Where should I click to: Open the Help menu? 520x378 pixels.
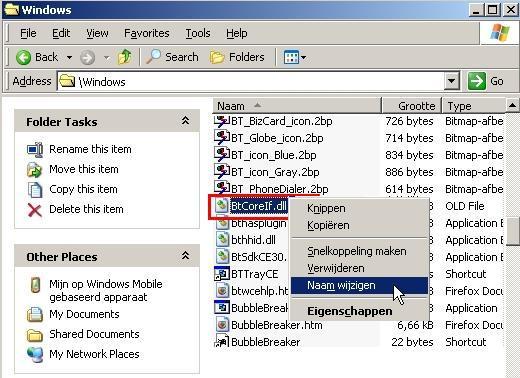pos(237,33)
